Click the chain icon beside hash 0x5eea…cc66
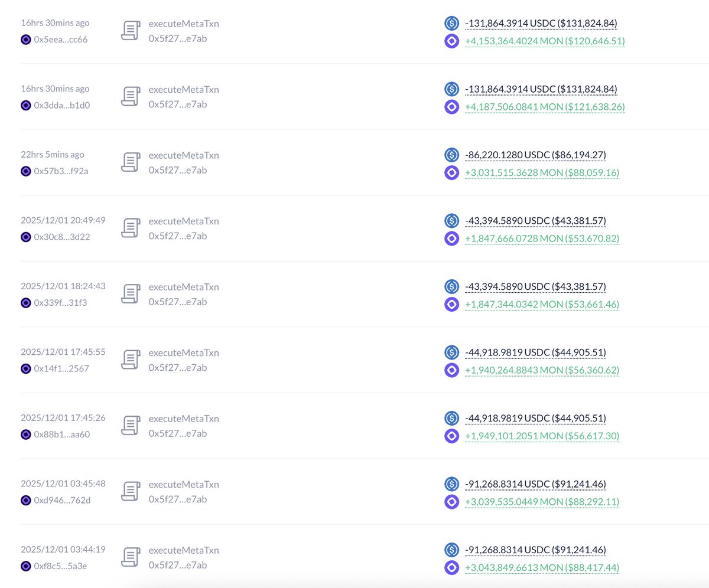This screenshot has height=588, width=709. [x=25, y=40]
